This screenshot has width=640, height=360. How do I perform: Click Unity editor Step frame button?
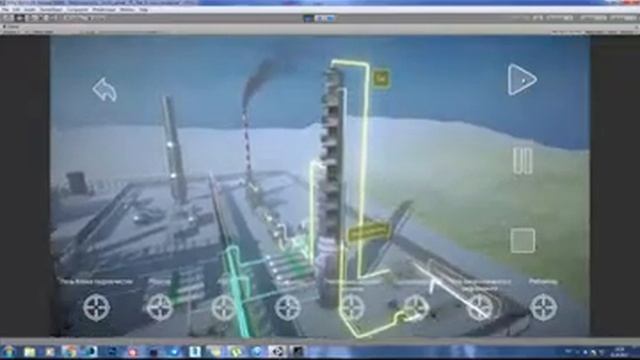pos(330,18)
